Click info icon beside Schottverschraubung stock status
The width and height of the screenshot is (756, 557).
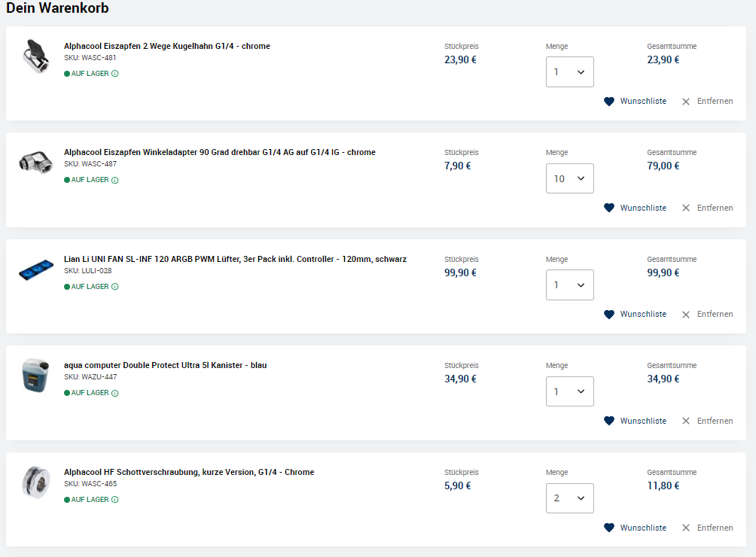point(115,500)
